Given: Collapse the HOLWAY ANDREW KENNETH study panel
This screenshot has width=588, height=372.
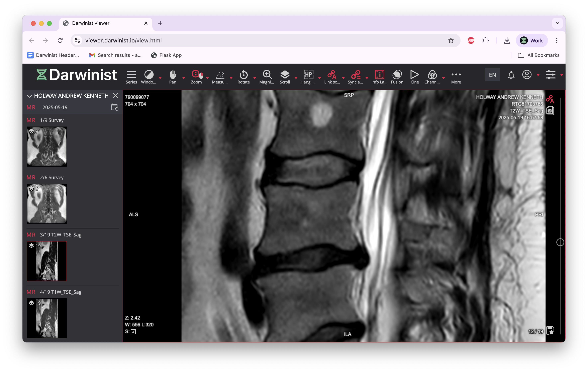Looking at the screenshot, I should tap(29, 96).
